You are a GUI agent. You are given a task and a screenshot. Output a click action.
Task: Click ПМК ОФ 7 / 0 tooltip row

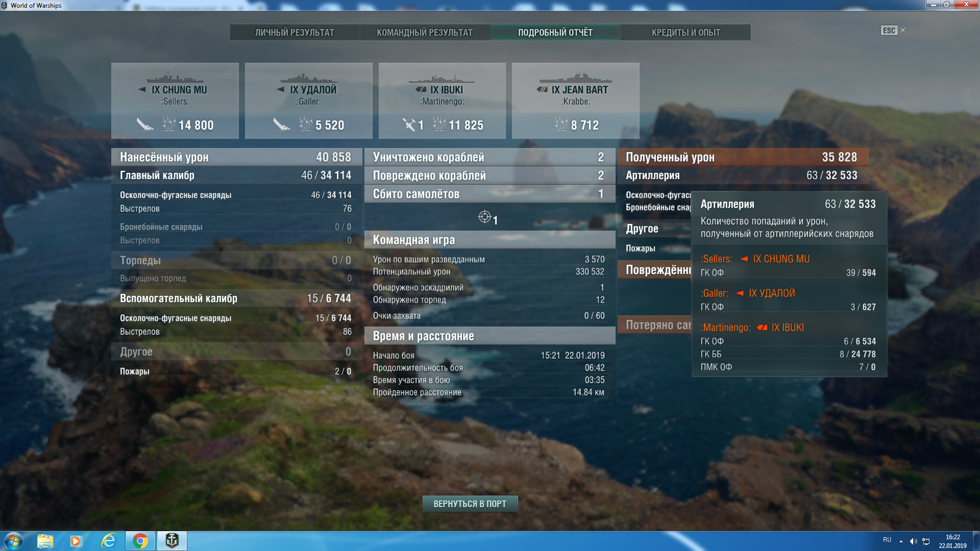point(788,367)
